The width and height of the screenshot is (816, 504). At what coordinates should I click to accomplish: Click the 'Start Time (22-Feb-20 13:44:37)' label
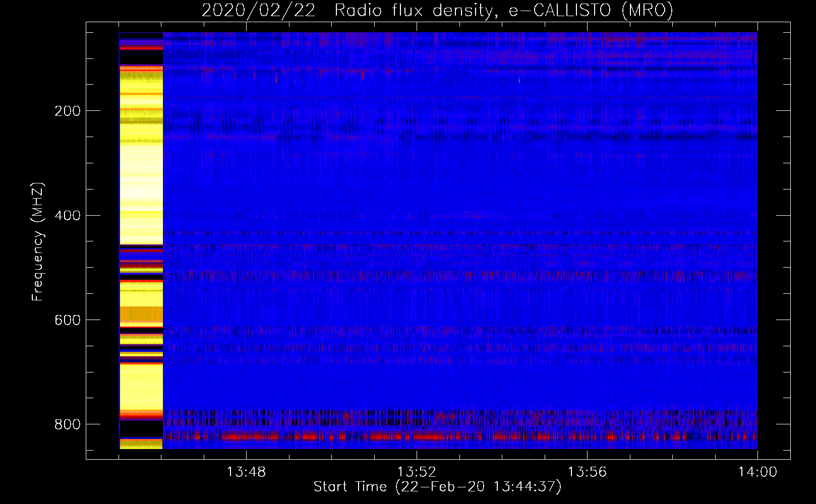click(x=437, y=486)
